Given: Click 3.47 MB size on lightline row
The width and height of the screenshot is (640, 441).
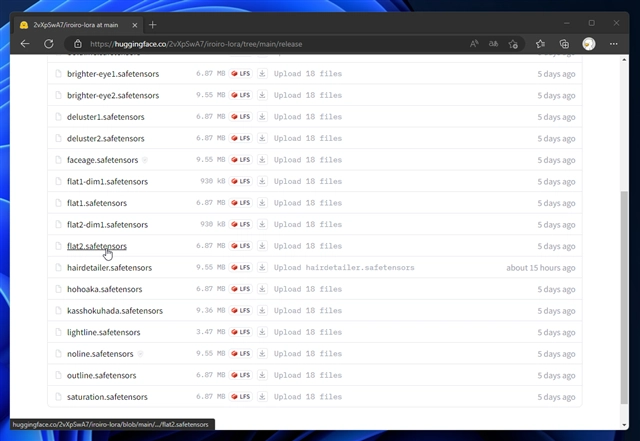Looking at the screenshot, I should pyautogui.click(x=211, y=332).
